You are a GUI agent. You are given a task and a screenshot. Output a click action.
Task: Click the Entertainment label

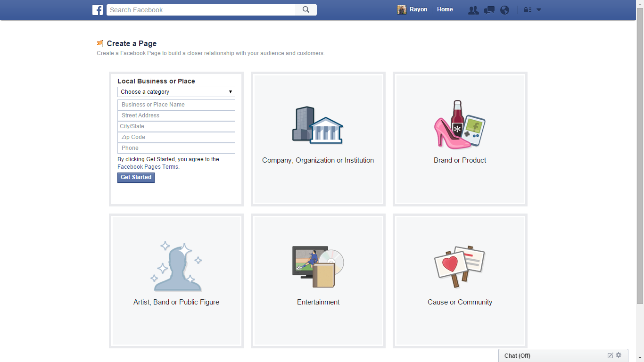pyautogui.click(x=318, y=302)
